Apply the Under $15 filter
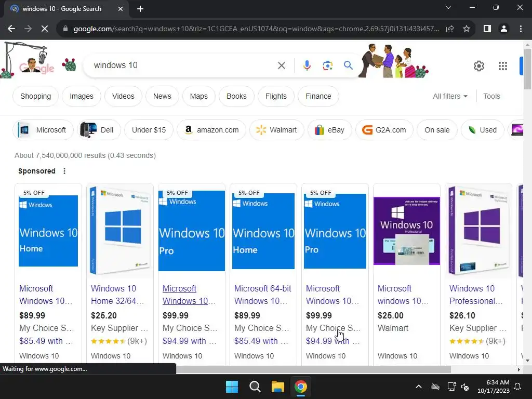The height and width of the screenshot is (399, 532). [x=149, y=130]
